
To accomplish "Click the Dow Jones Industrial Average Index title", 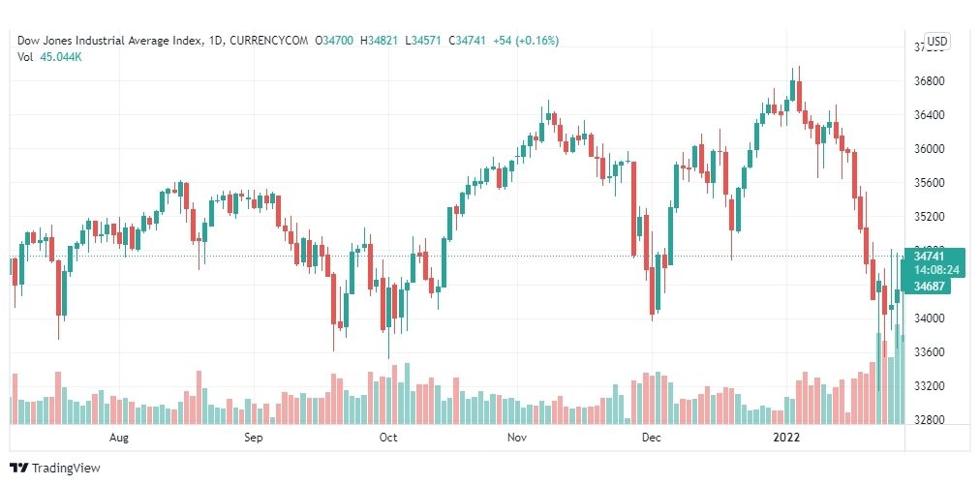I will click(x=110, y=41).
